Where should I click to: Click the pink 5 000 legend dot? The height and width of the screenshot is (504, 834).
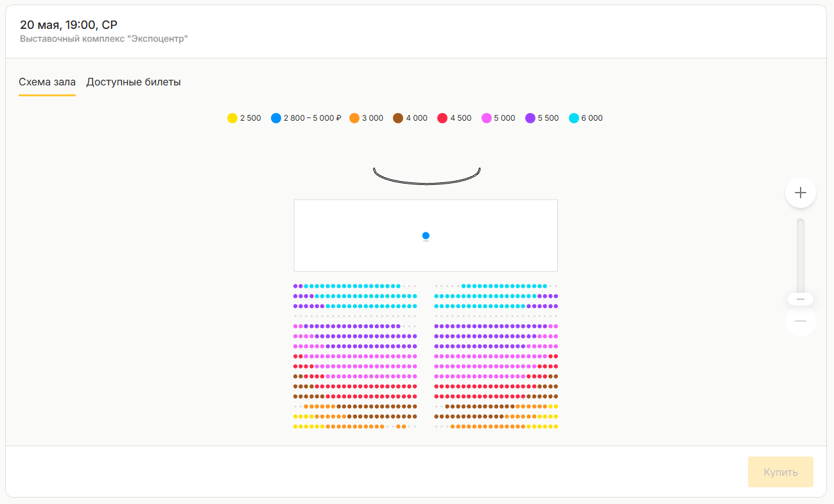pyautogui.click(x=487, y=118)
